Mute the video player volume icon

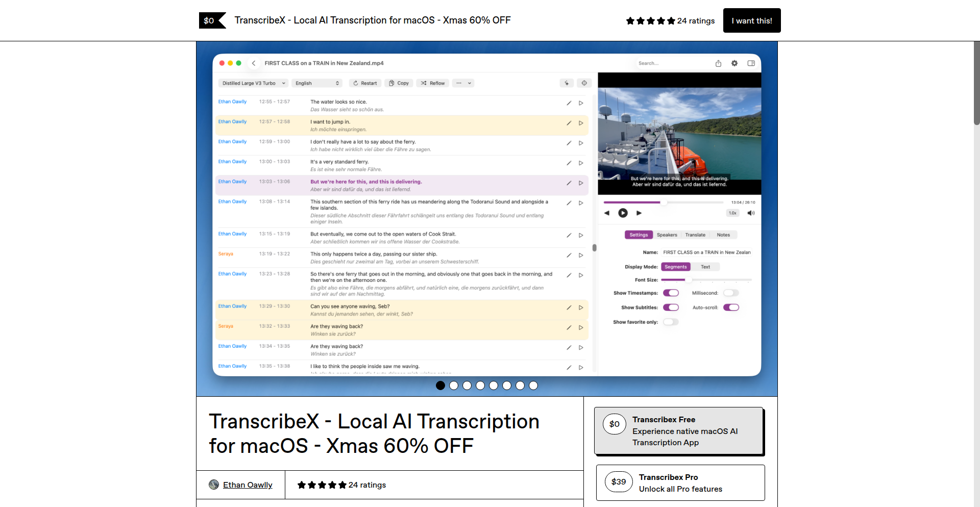point(751,213)
